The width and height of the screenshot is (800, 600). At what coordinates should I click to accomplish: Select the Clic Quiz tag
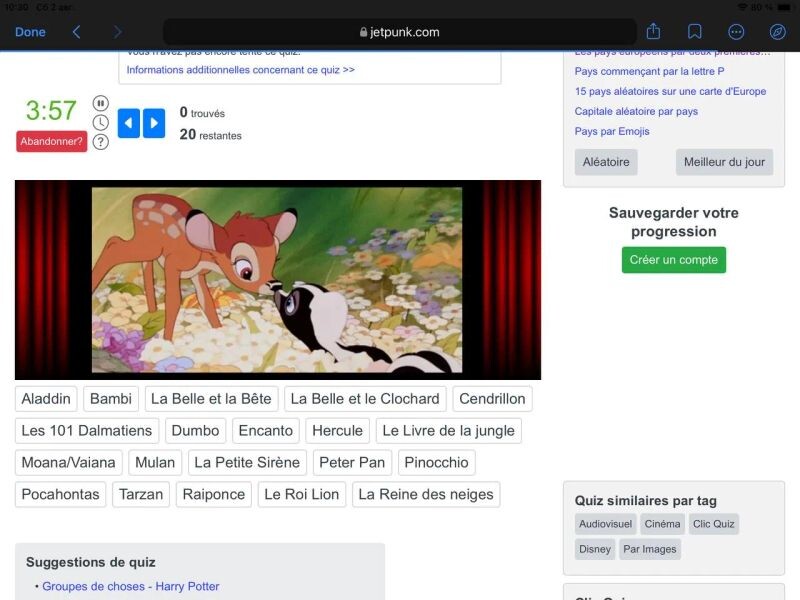(713, 524)
